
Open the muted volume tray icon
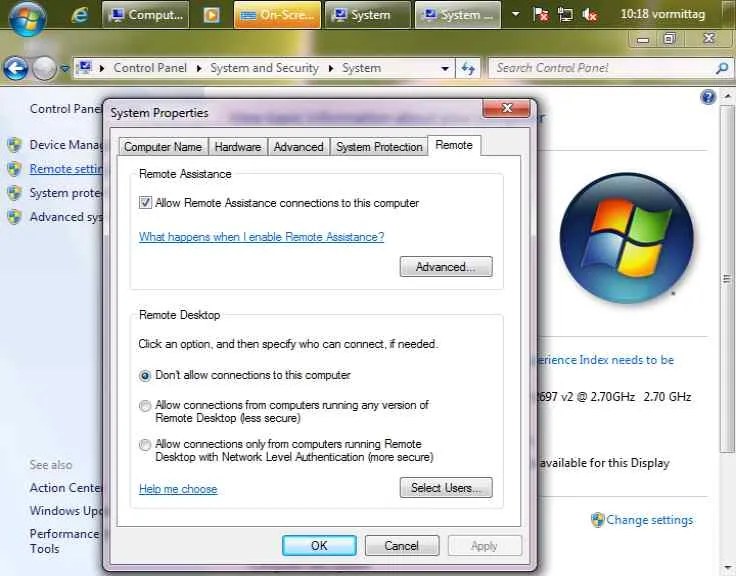click(x=590, y=15)
